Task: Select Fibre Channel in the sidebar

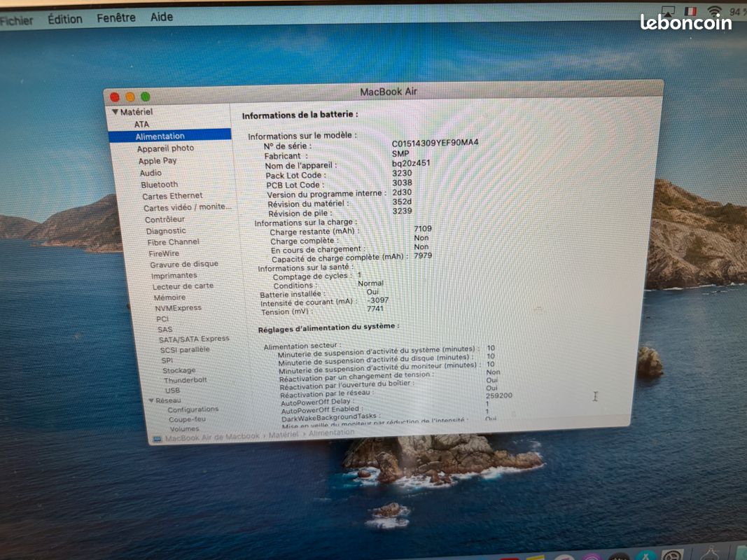Action: coord(173,242)
